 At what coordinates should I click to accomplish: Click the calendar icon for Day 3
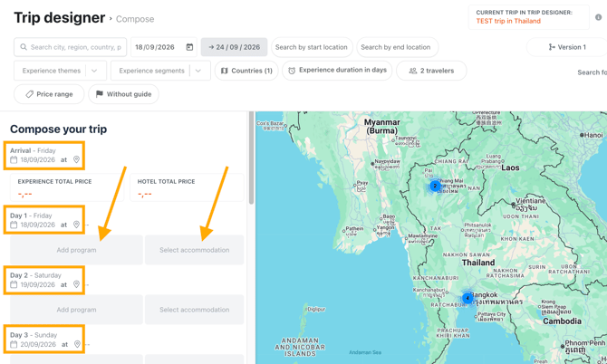coord(14,344)
